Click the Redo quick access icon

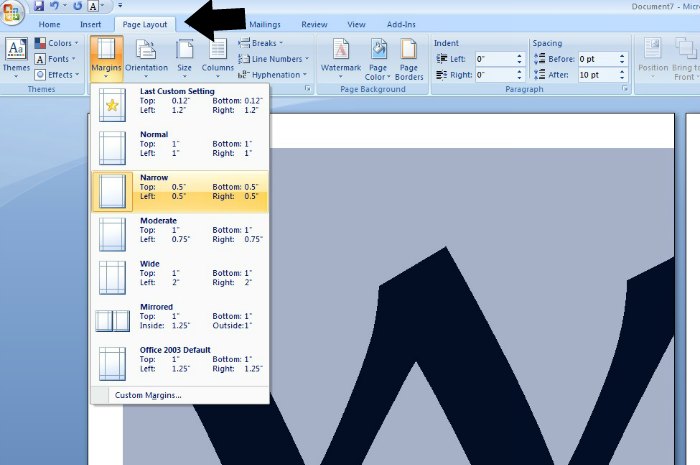click(78, 6)
